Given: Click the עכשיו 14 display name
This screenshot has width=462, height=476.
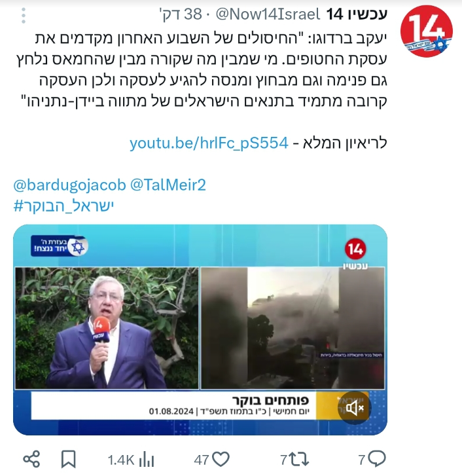Looking at the screenshot, I should tap(357, 14).
